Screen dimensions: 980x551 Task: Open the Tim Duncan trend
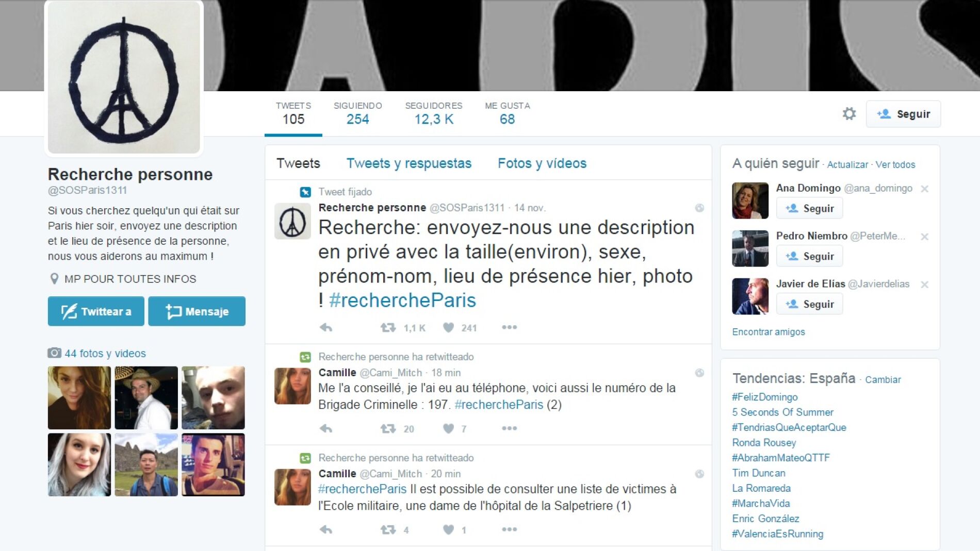pyautogui.click(x=759, y=473)
